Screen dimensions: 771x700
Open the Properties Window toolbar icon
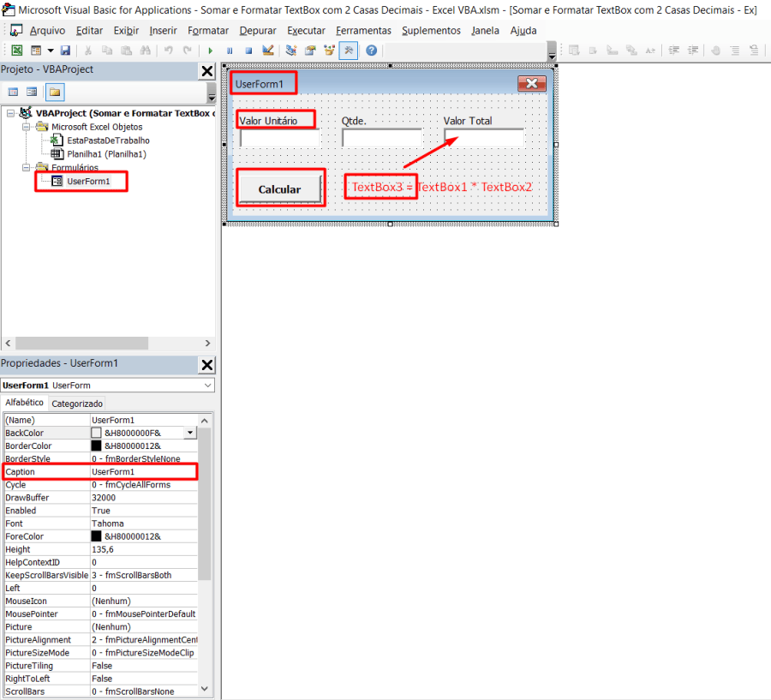pos(310,51)
